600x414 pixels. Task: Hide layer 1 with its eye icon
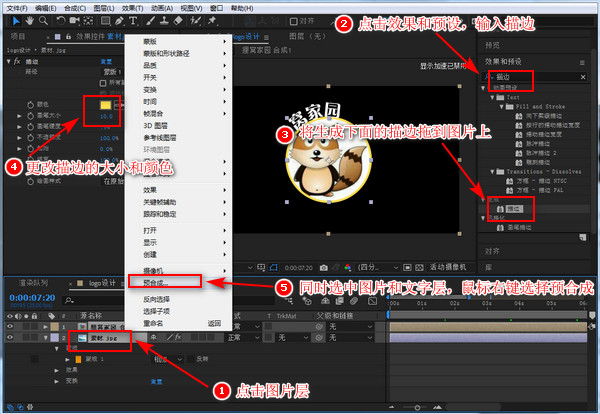coord(10,326)
